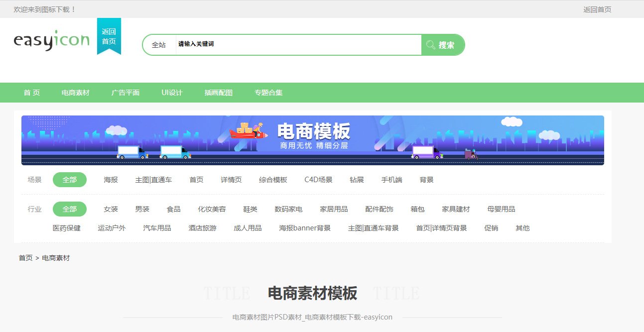Viewport: 644px width, 332px height.
Task: Click the 欢迎来到图标下载！ text
Action: pyautogui.click(x=45, y=9)
